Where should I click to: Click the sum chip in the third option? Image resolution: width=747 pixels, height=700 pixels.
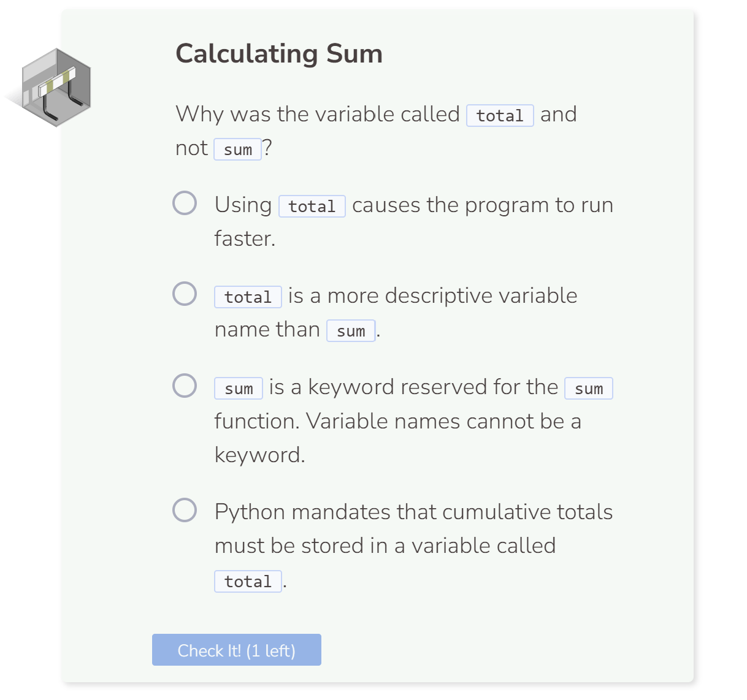pyautogui.click(x=238, y=387)
